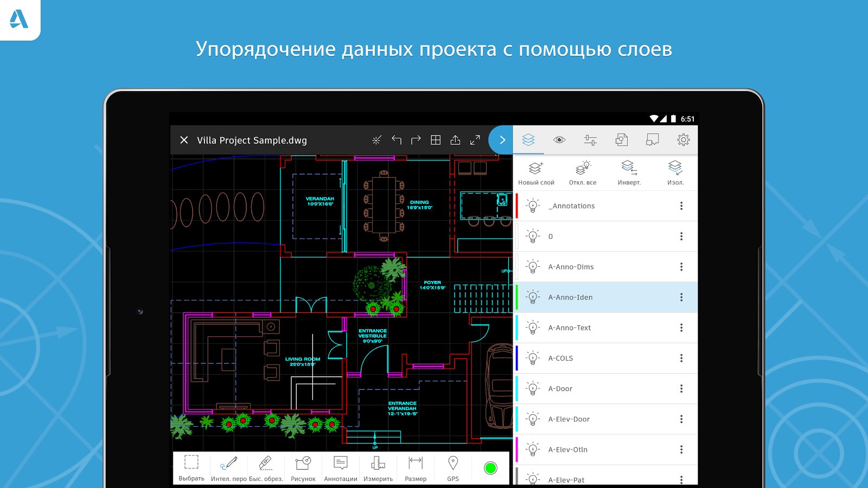Open the three-dot menu for A-Anno-Dims
The height and width of the screenshot is (488, 868).
point(681,267)
